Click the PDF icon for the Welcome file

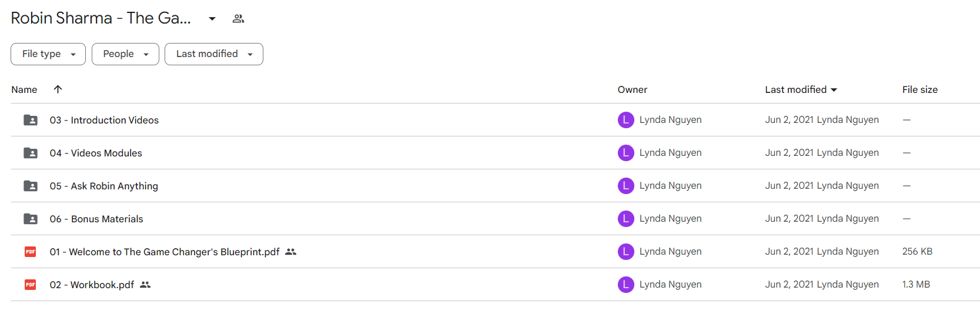tap(31, 252)
